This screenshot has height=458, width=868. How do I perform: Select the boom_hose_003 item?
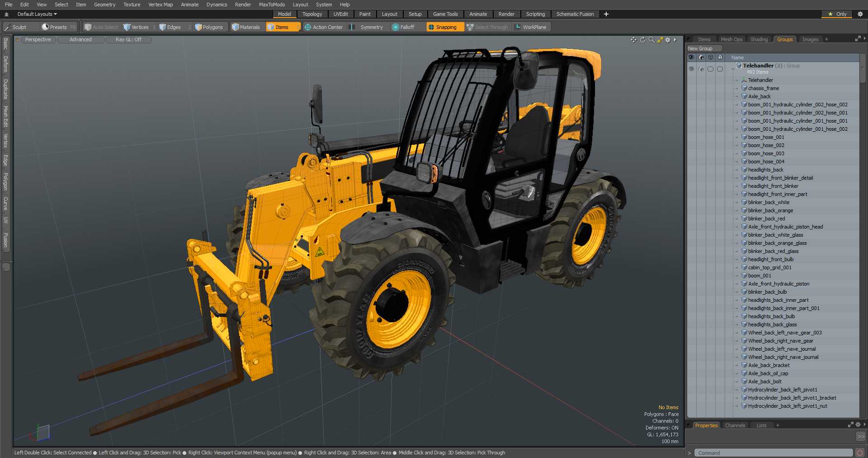click(766, 153)
